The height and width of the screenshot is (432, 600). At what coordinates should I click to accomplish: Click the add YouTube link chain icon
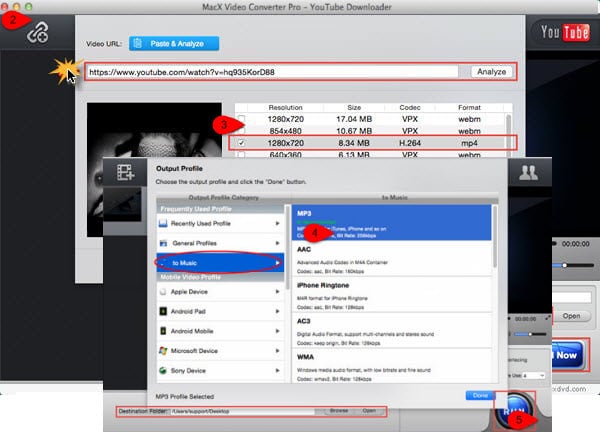[38, 33]
